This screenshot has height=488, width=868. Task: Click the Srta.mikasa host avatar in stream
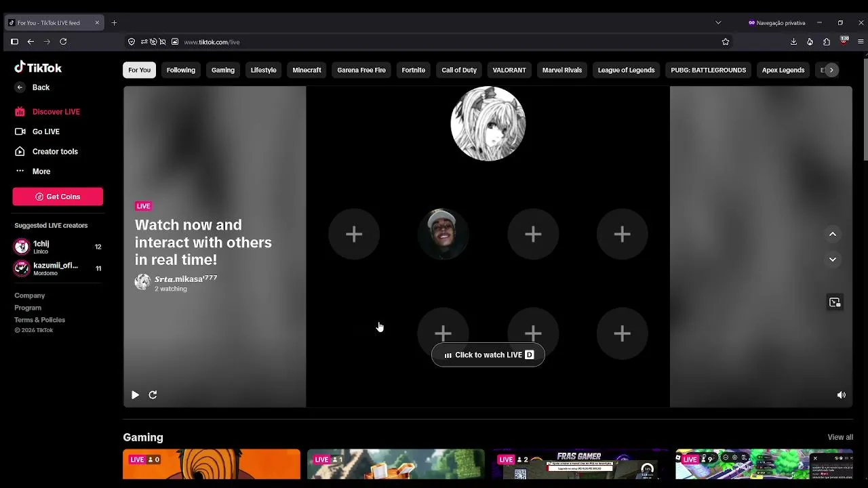coord(488,123)
